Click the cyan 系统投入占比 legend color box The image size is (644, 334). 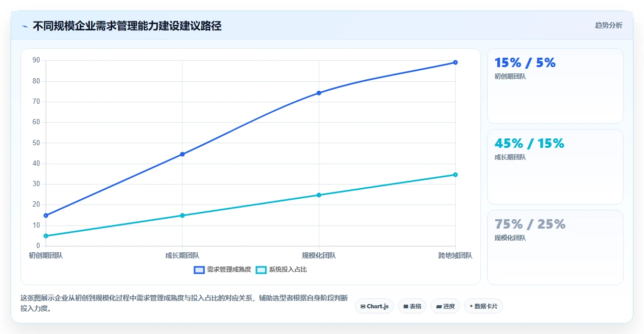point(261,270)
